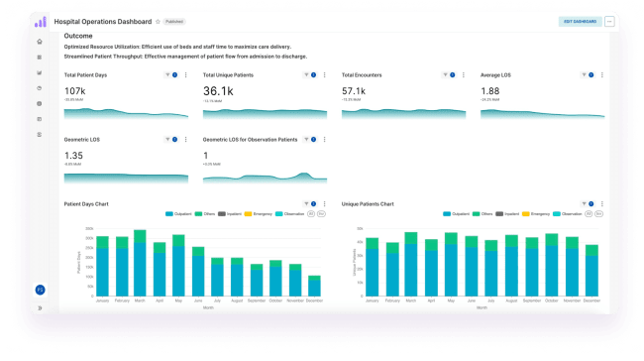Click the Hospital Operations Dashboard title
This screenshot has width=644, height=361.
click(x=103, y=22)
